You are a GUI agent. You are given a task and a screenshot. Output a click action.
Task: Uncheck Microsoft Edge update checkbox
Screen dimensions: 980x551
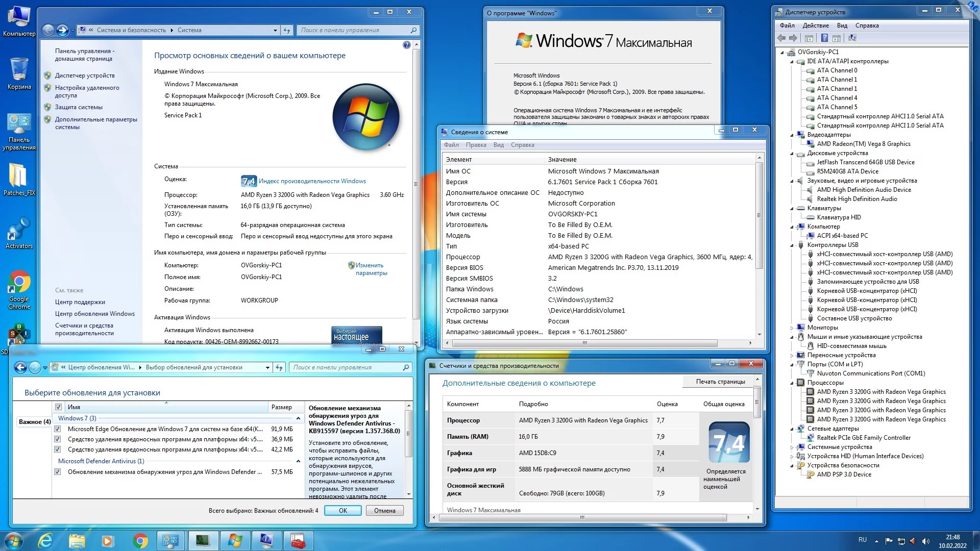point(58,429)
